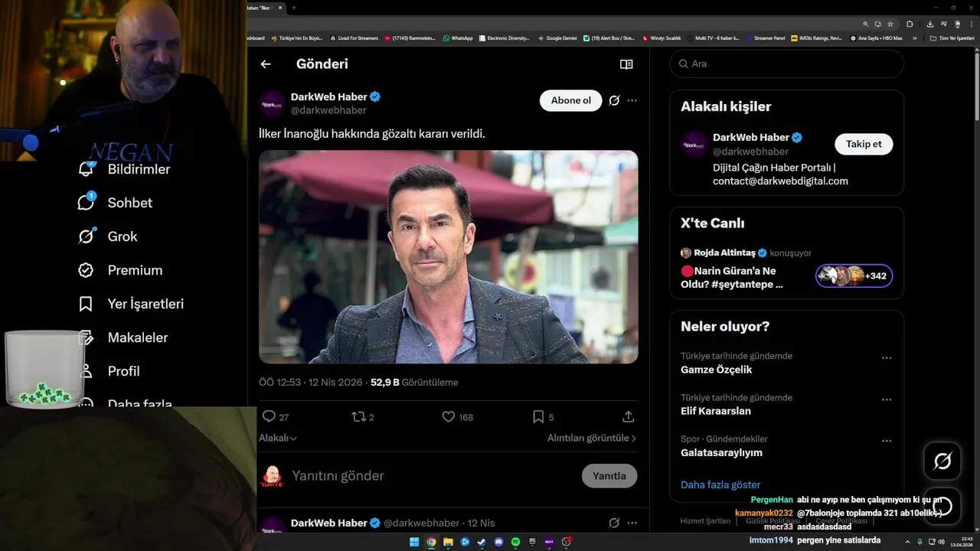Open Chrome downloads icon
980x551 pixels.
tap(930, 24)
